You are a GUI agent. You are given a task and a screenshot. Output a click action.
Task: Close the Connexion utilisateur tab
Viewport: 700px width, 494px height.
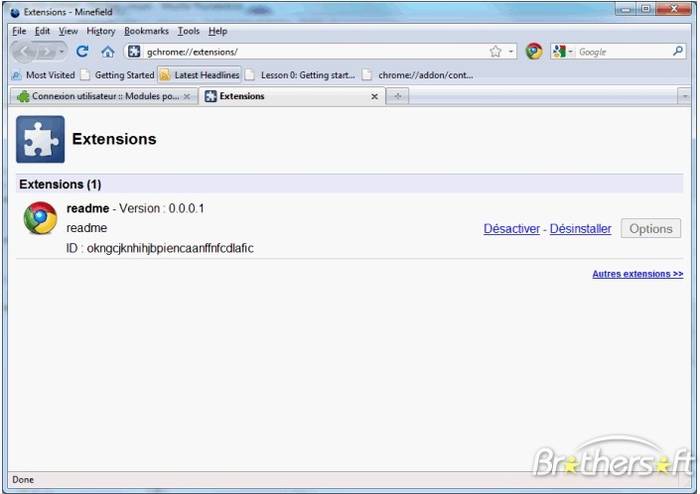(187, 96)
